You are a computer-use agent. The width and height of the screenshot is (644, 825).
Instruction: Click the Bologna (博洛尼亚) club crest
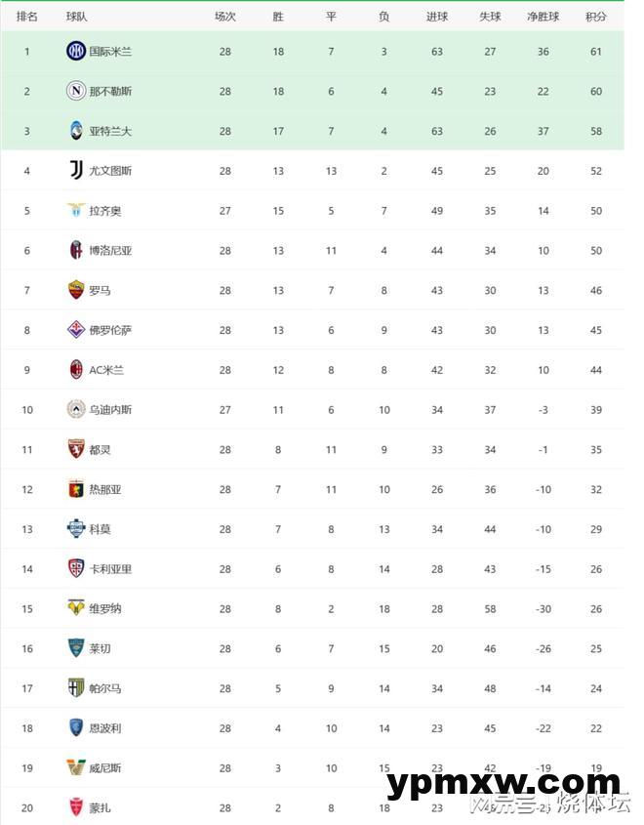click(76, 250)
